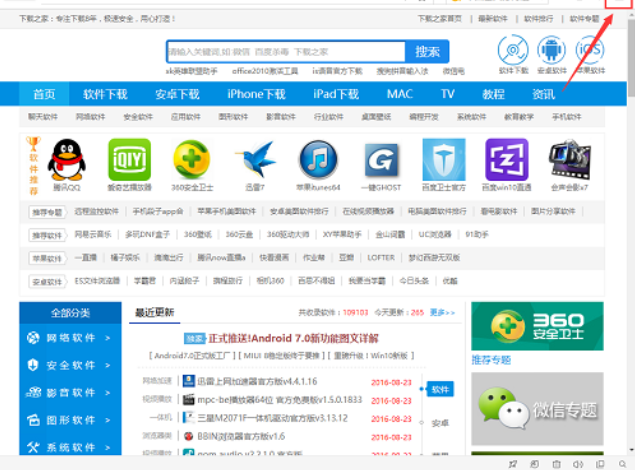Click the trophy 软件推荐 icon

pyautogui.click(x=33, y=143)
